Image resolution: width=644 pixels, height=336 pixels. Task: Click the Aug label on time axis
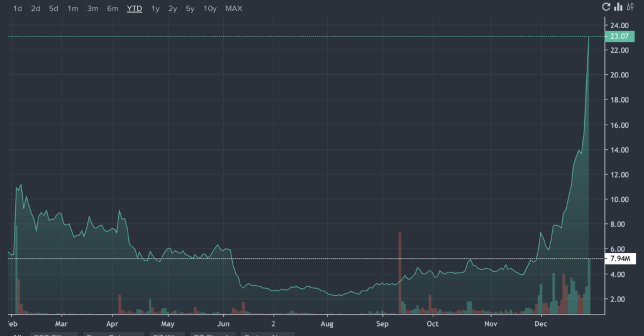click(327, 325)
